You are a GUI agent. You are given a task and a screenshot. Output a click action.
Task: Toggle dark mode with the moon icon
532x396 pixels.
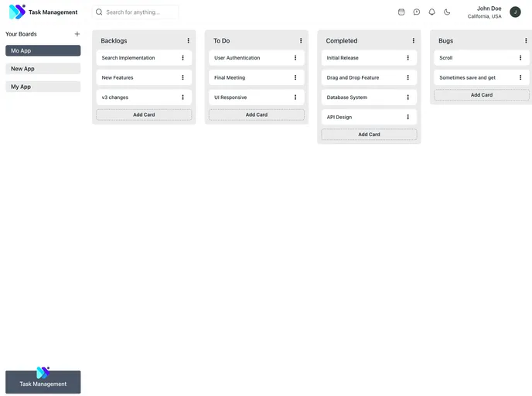(x=447, y=12)
